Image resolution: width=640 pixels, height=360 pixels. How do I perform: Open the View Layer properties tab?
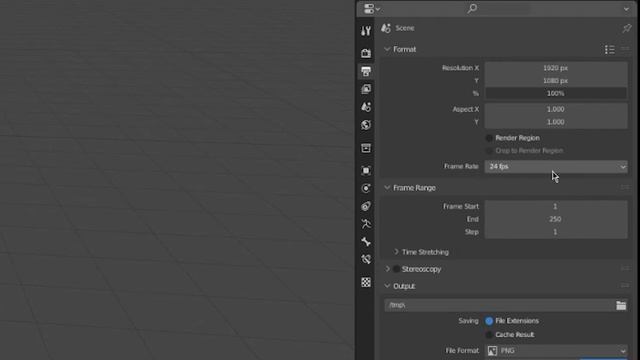(x=366, y=89)
